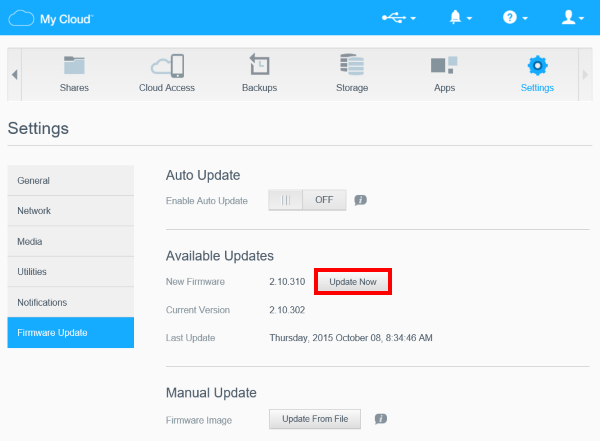
Task: Expand the USB dropdown arrow
Action: (x=413, y=18)
